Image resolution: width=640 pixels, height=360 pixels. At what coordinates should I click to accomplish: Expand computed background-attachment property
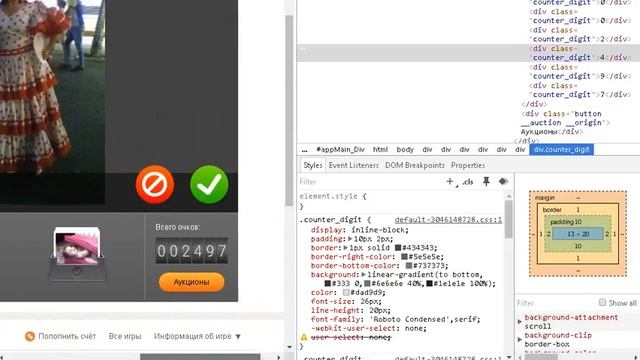coord(520,322)
